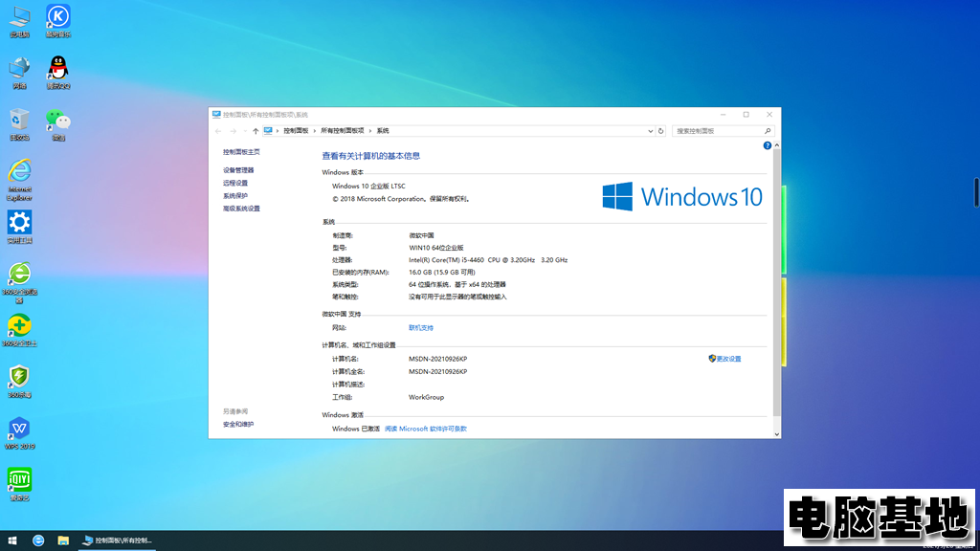The image size is (980, 551).
Task: Open Kugou Music desktop shortcut
Action: pyautogui.click(x=58, y=21)
